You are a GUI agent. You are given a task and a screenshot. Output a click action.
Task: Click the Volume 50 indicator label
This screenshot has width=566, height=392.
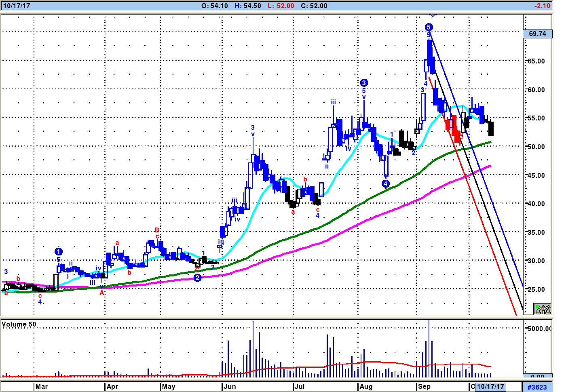[x=19, y=324]
